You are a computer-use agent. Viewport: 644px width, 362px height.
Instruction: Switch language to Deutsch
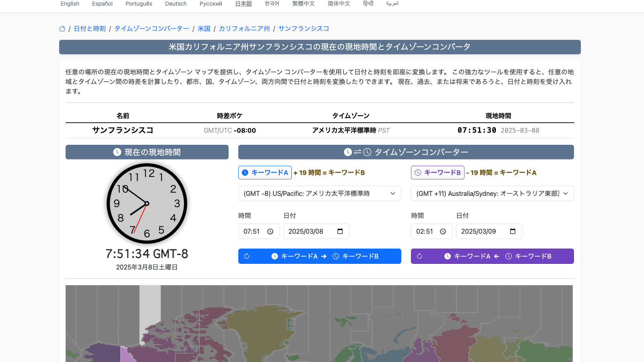(x=176, y=4)
